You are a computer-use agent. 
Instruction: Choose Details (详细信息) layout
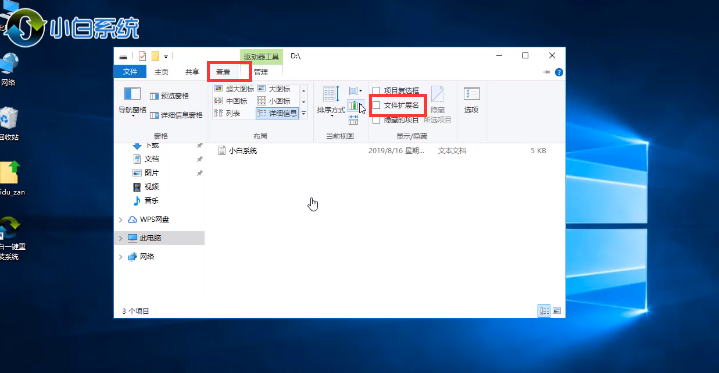277,113
